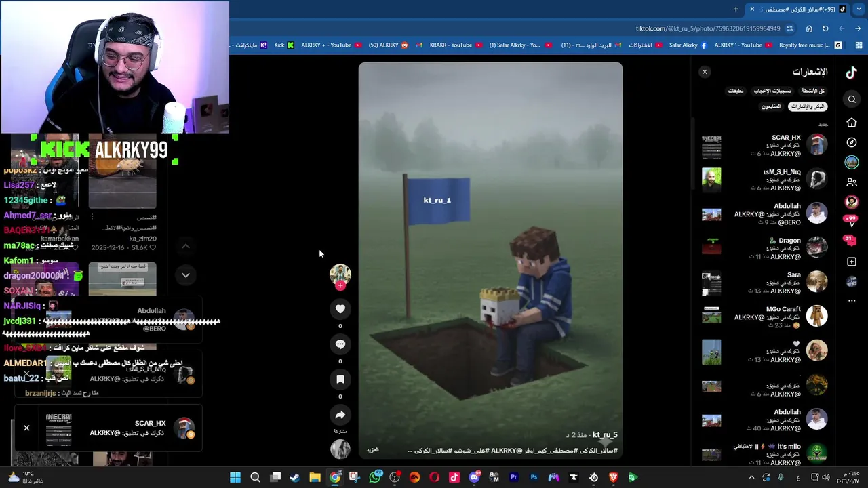
Task: Dismiss the SCAR_HX popup notification
Action: (26, 428)
